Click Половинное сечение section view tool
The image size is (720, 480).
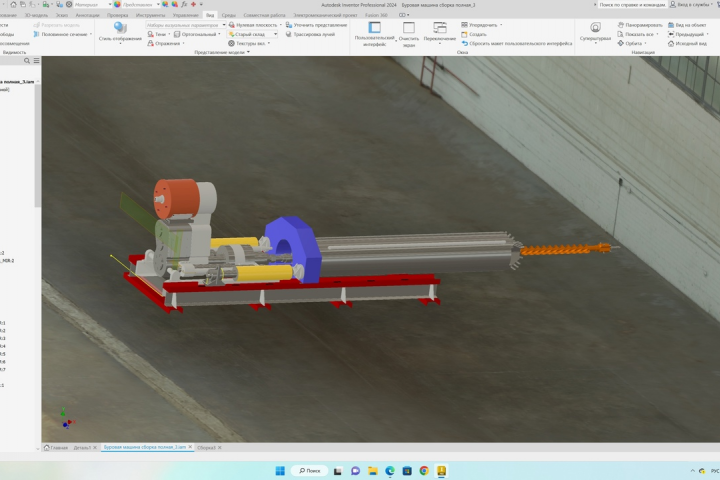(x=63, y=34)
